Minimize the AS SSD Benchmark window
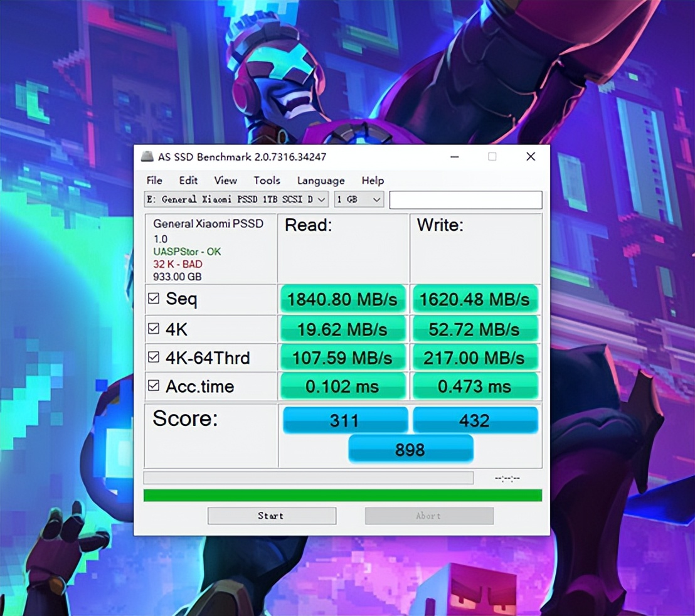 [454, 157]
